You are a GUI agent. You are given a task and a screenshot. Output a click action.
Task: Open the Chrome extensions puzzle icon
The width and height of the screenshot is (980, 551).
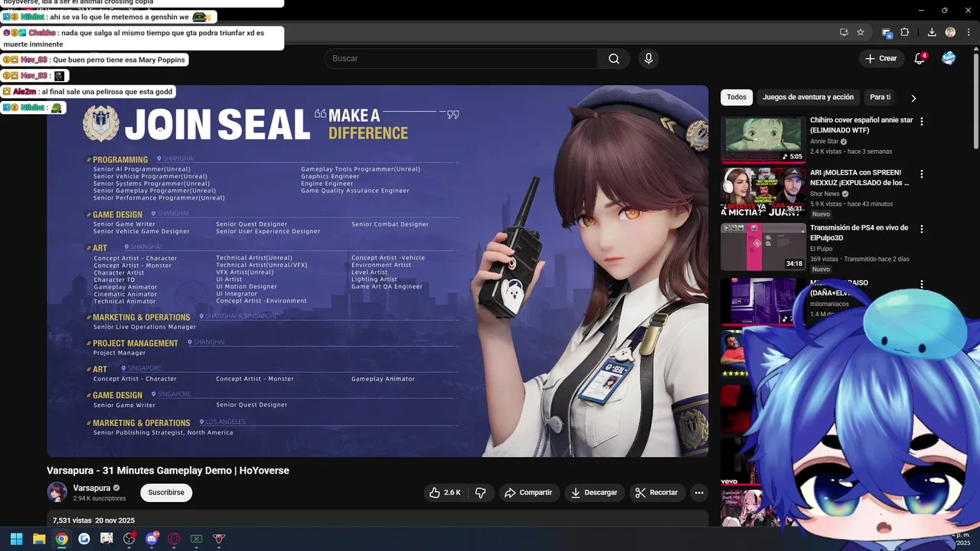coord(904,32)
